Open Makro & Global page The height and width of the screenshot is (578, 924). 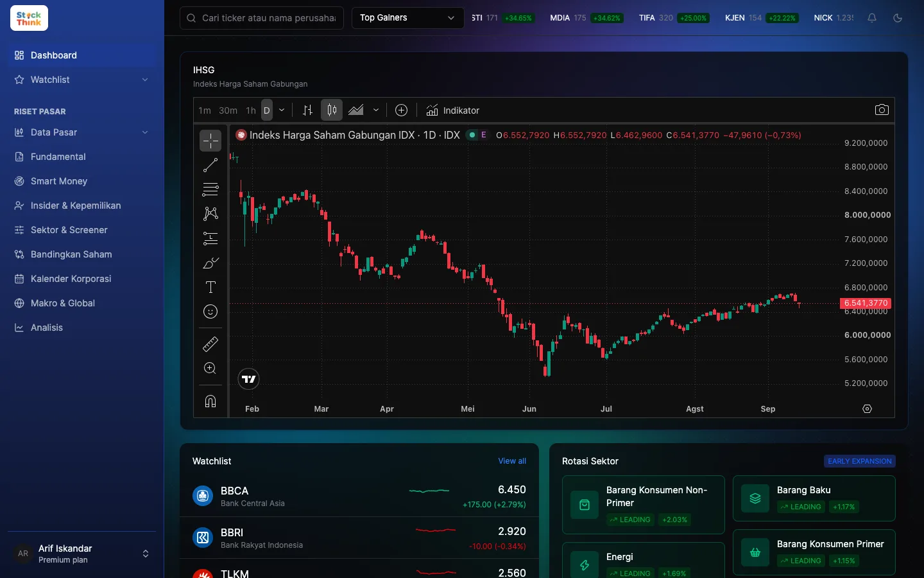[82, 303]
